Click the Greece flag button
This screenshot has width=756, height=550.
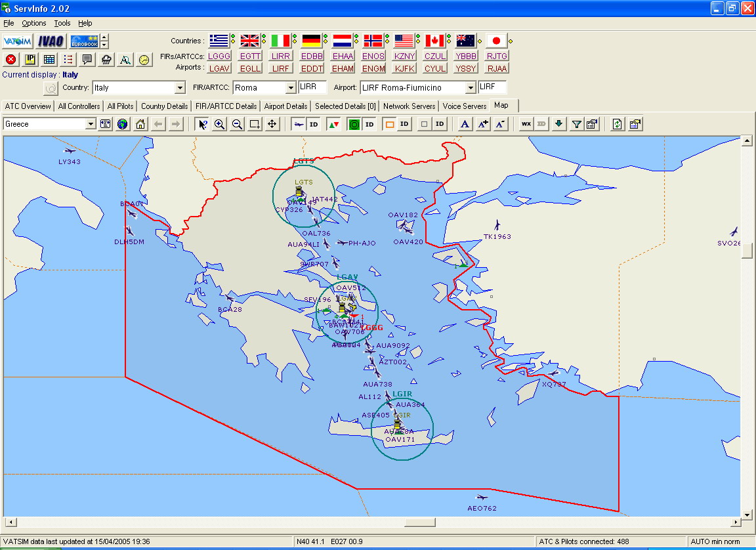coord(219,41)
